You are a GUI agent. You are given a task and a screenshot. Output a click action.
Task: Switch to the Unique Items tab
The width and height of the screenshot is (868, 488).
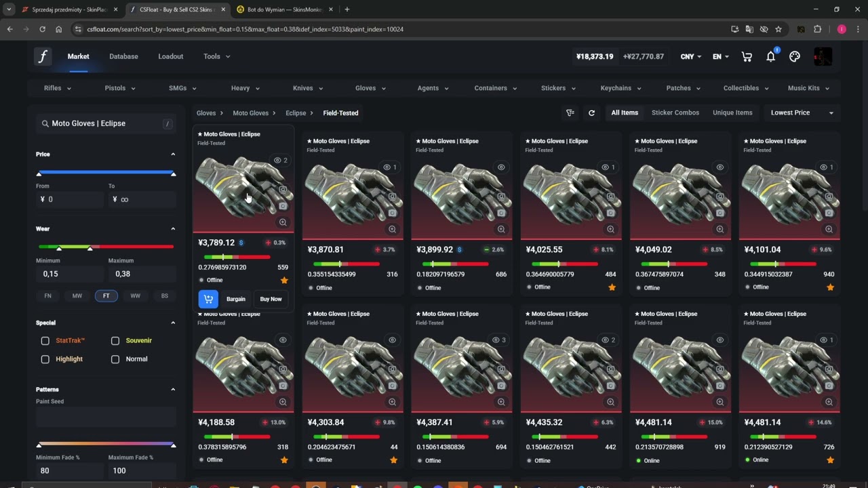click(732, 113)
